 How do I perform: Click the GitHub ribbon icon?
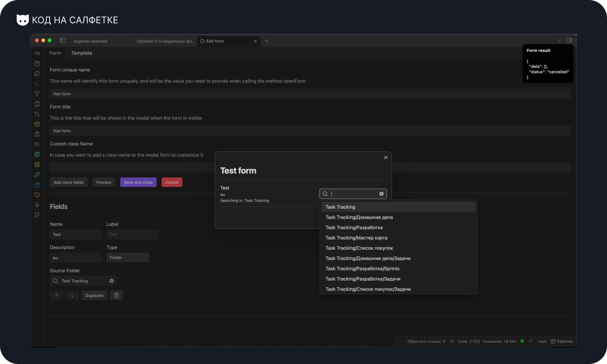37,215
